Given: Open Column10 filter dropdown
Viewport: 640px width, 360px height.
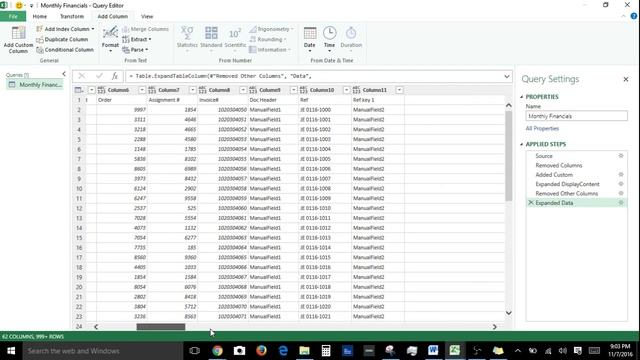Looking at the screenshot, I should [347, 90].
